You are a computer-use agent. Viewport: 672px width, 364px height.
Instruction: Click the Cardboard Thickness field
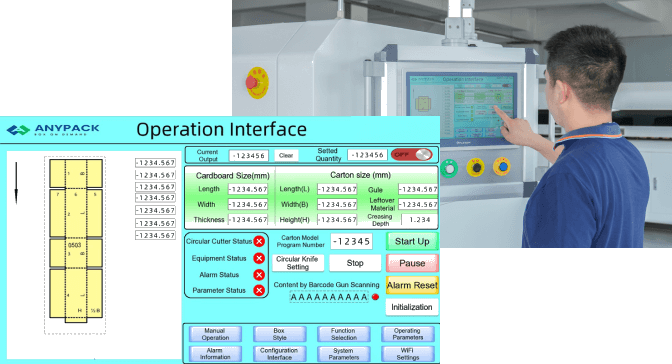click(248, 220)
